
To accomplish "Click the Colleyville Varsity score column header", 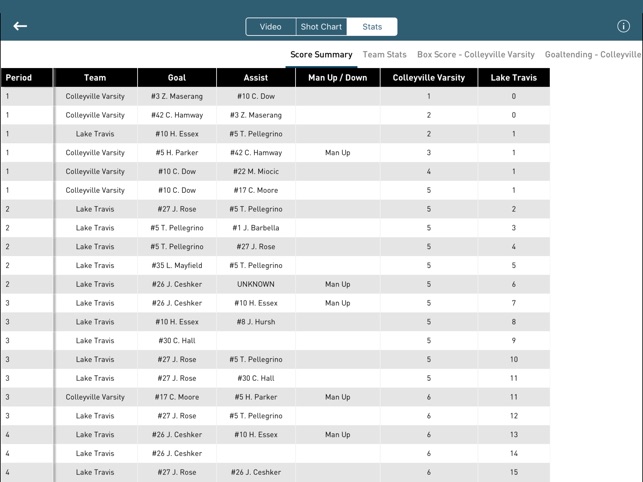I will click(428, 77).
